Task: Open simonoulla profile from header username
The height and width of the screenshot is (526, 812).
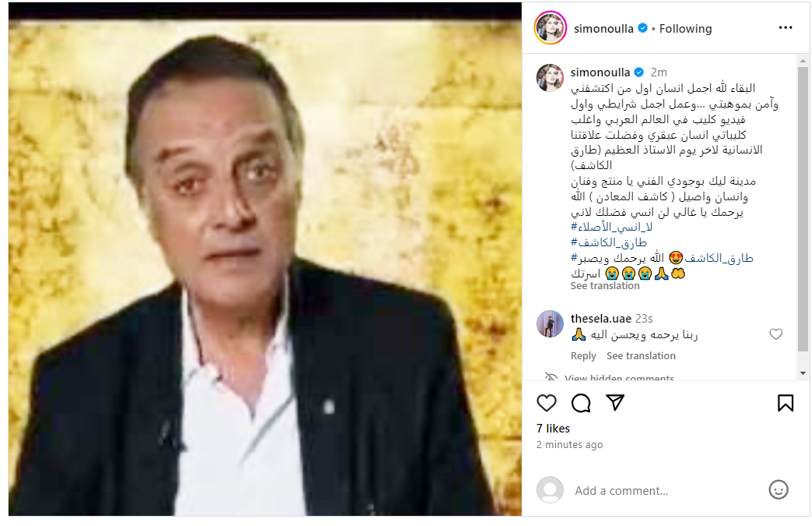Action: pyautogui.click(x=603, y=29)
